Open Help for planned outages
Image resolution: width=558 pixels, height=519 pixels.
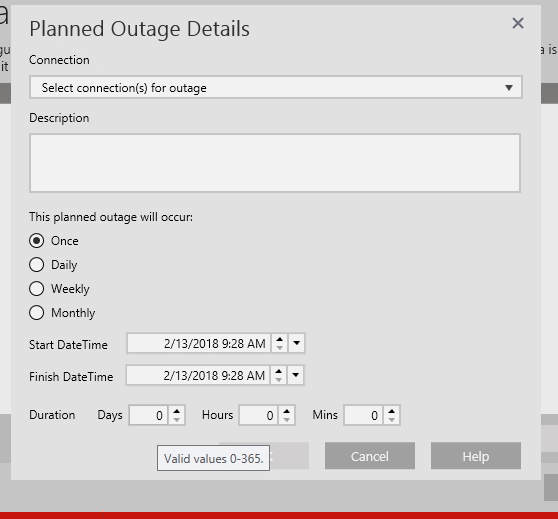(x=476, y=456)
